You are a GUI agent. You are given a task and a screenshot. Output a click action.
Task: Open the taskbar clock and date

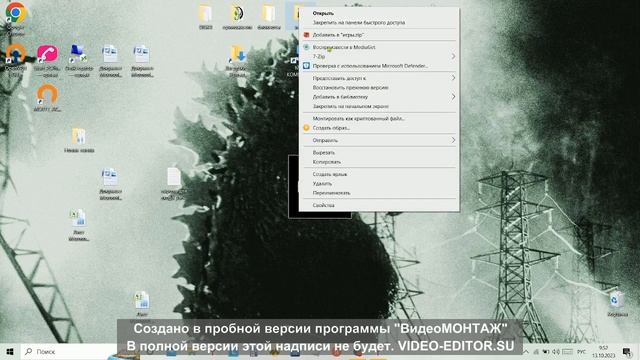(603, 351)
